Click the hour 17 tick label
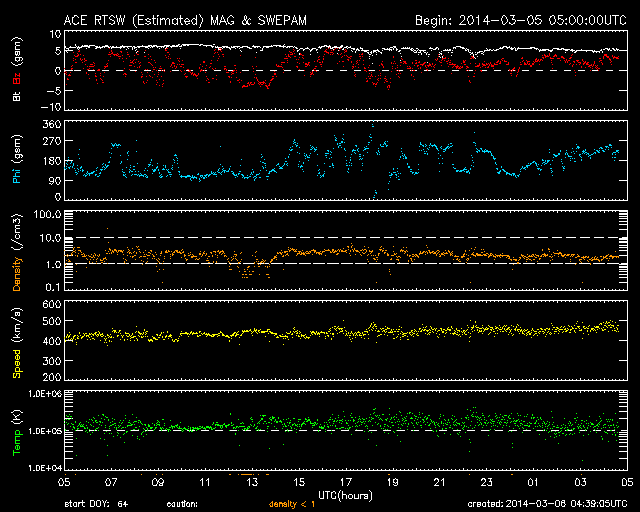Viewport: 640px width, 512px height. tap(345, 482)
